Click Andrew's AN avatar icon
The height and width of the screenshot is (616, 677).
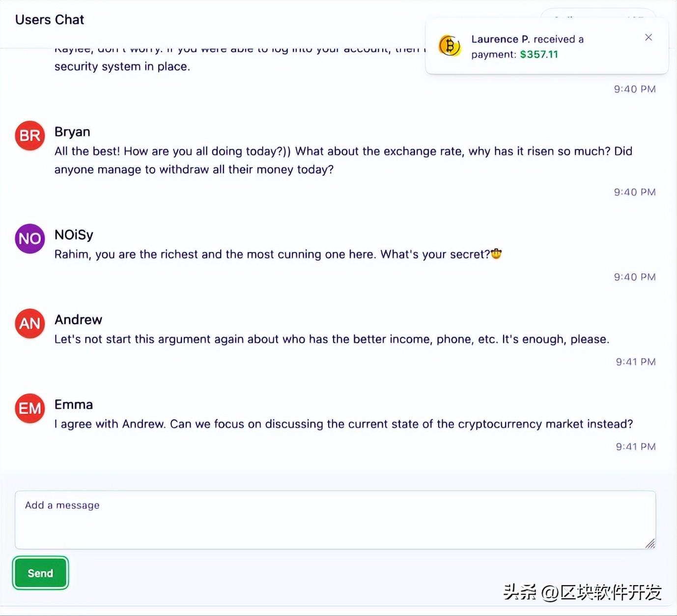point(30,324)
